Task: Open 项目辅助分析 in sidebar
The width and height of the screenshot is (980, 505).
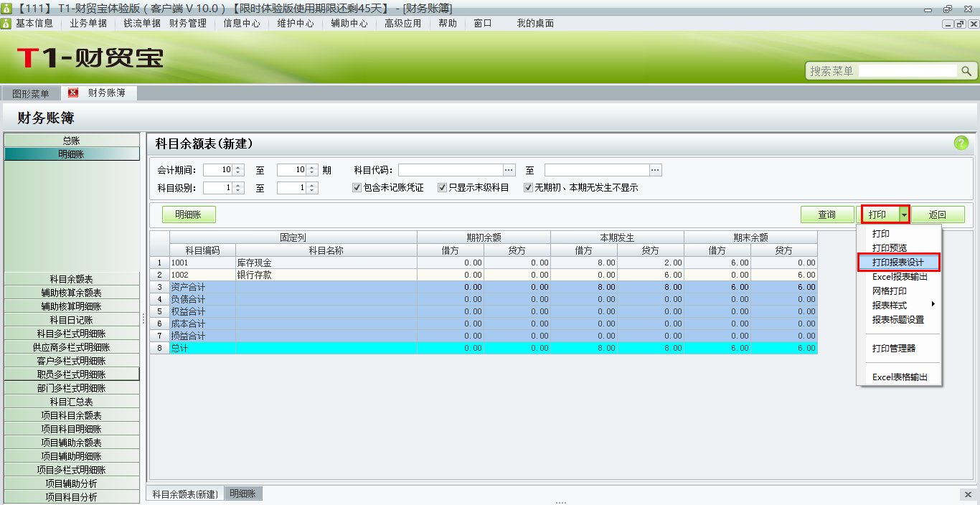Action: 72,483
